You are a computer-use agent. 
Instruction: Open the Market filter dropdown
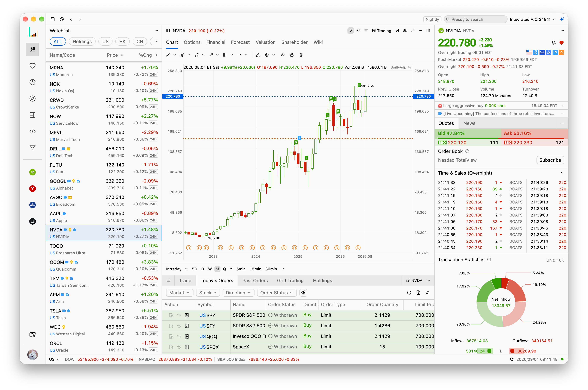point(179,293)
